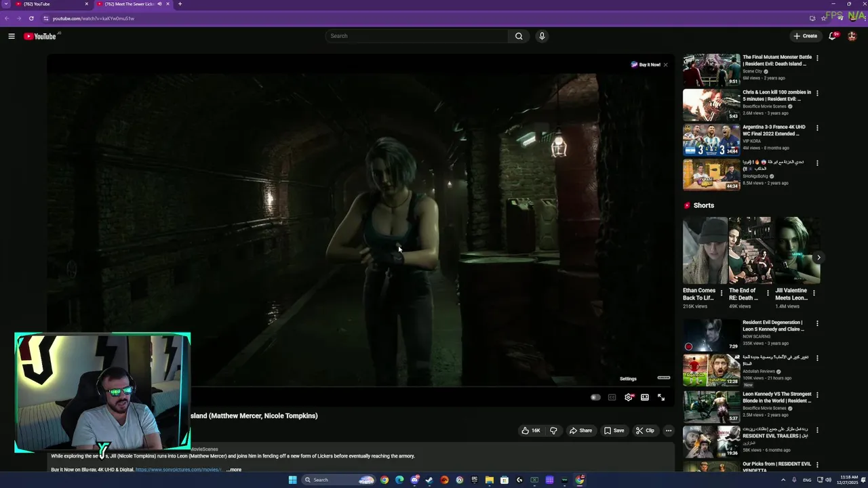Click the browser address bar URL

pos(94,18)
